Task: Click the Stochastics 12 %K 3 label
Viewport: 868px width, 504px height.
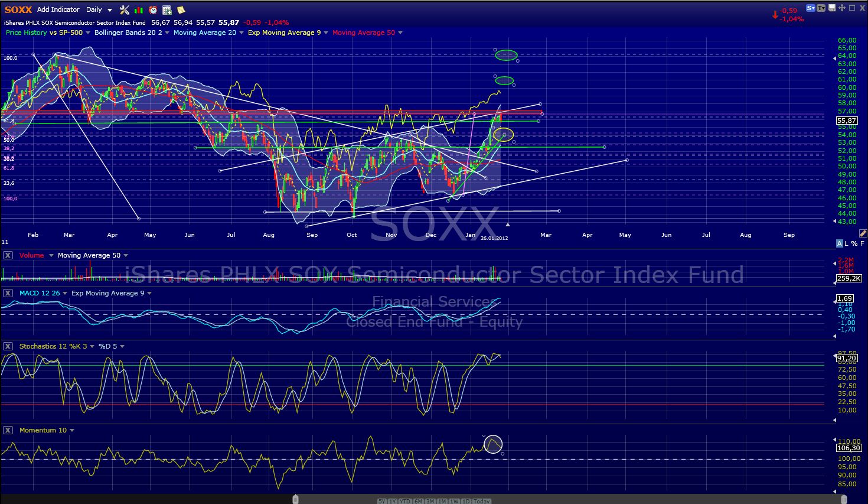Action: pos(54,346)
